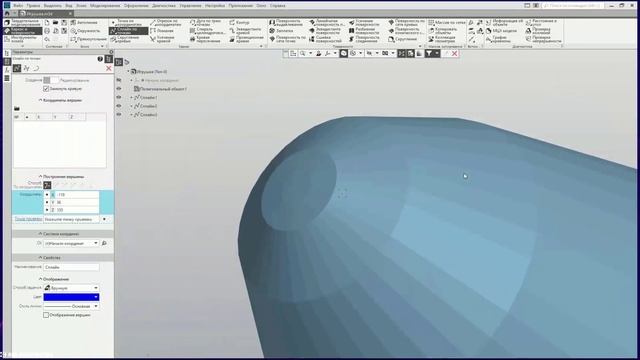Viewport: 640px width, 360px height.
Task: Select the Point by coordinates tool
Action: (x=128, y=22)
